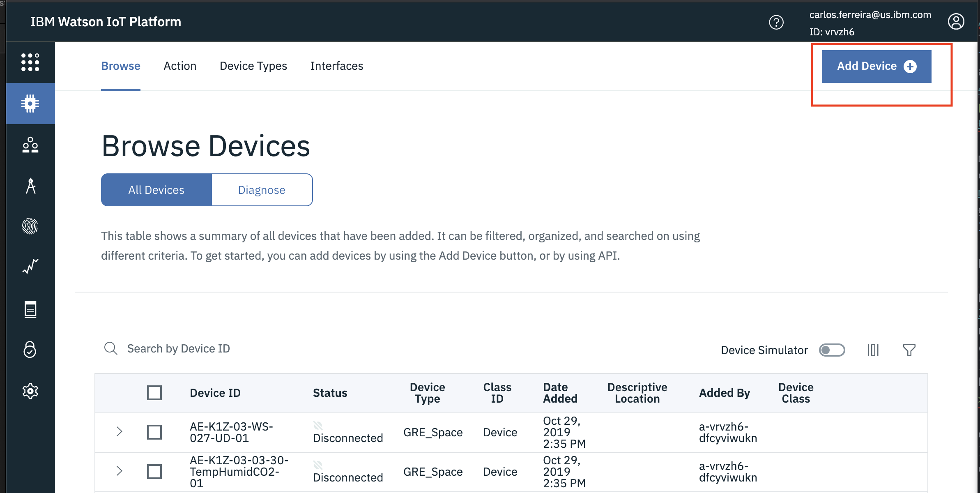
Task: Expand the AE-K1Z-03-WS-027-UD-01 row
Action: click(x=120, y=431)
